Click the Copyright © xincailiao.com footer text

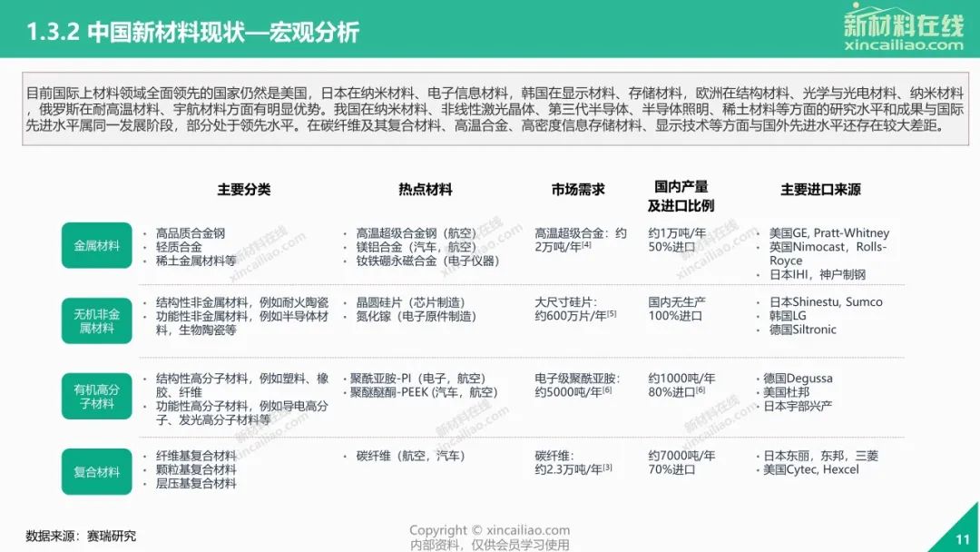[x=489, y=530]
